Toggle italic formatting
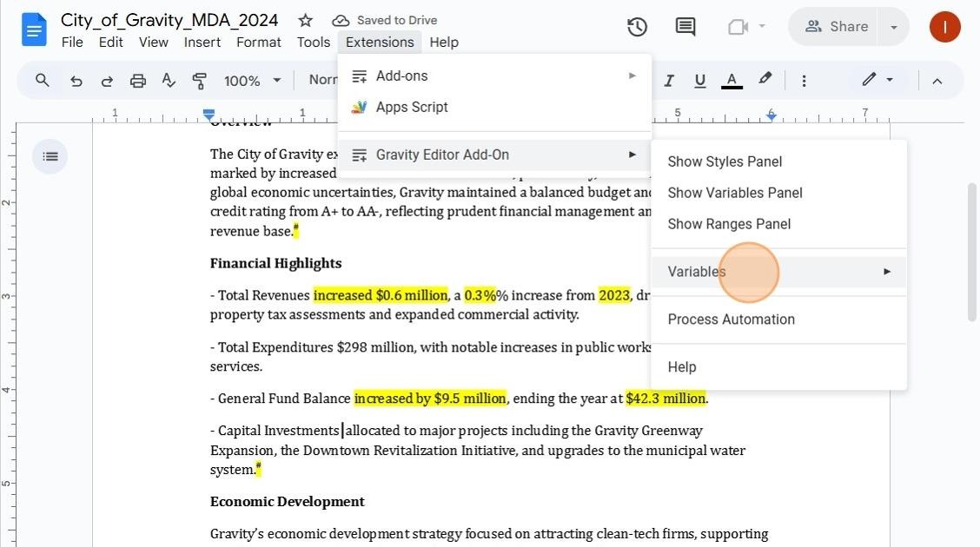Image resolution: width=980 pixels, height=547 pixels. (x=669, y=81)
